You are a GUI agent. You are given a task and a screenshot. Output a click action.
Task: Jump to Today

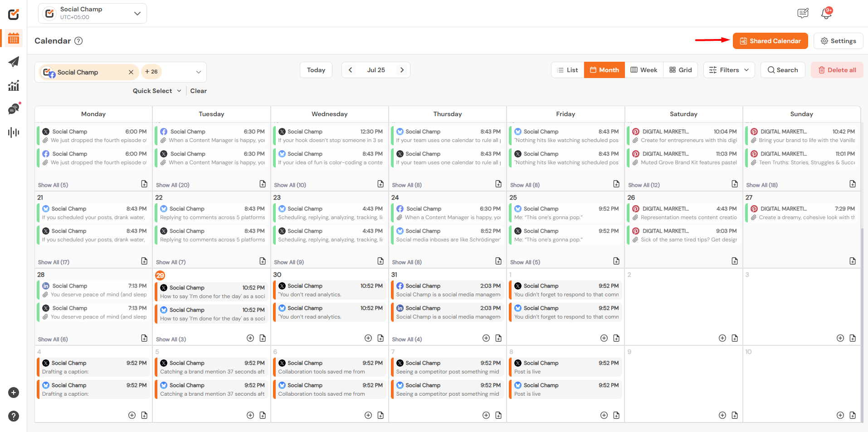point(316,70)
